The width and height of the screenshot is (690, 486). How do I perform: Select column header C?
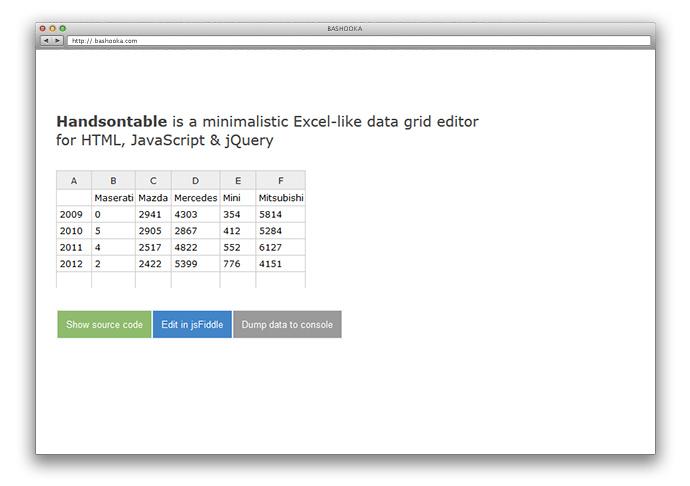coord(153,180)
